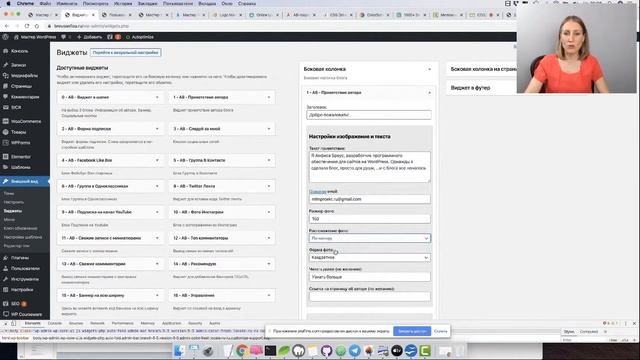Click Закрыть доступ button in sharing bar
Viewport: 640px width, 360px height.
(412, 331)
